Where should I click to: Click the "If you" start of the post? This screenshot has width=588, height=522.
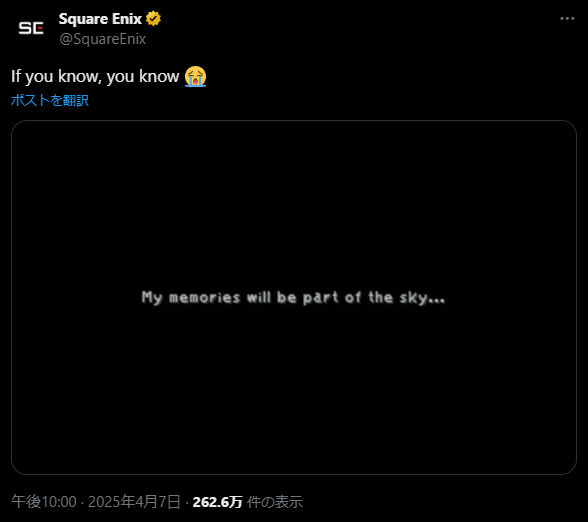coord(32,76)
